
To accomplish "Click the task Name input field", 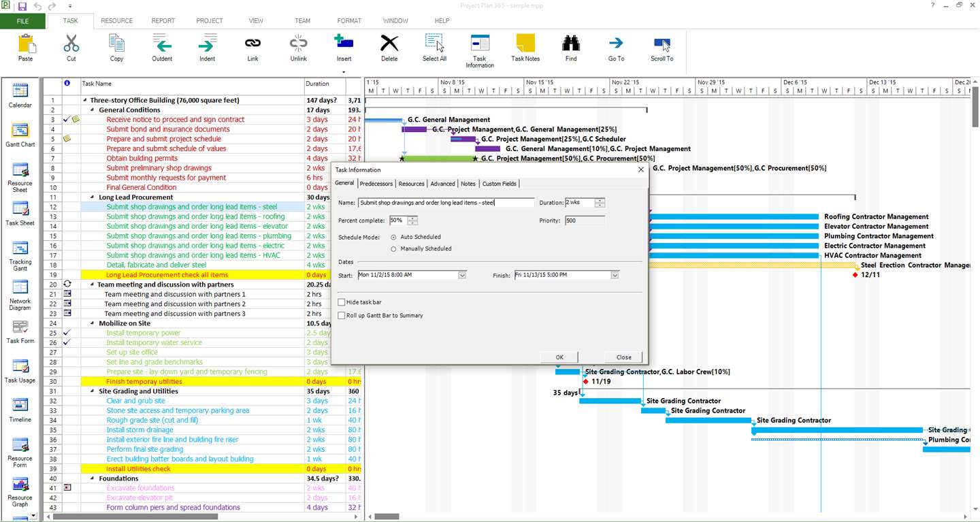I will 446,203.
